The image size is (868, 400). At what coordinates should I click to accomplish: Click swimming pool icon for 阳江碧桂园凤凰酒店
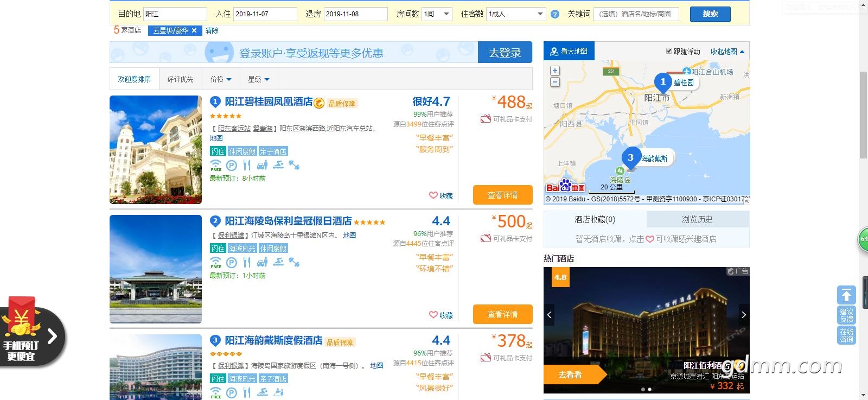pos(278,165)
